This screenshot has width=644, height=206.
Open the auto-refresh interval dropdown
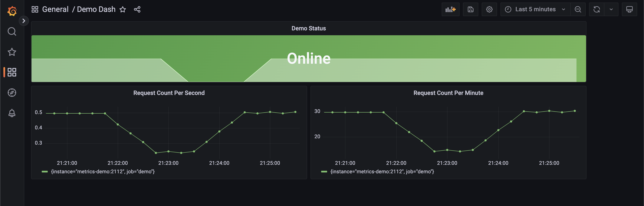pyautogui.click(x=611, y=10)
